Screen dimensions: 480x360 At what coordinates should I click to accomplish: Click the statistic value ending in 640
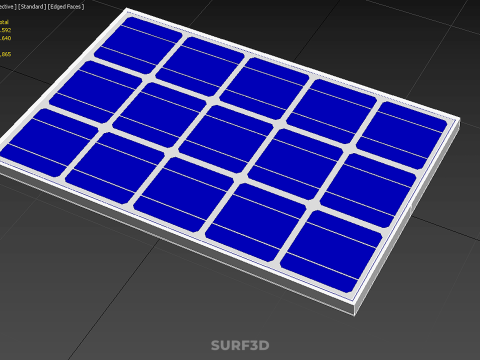click(5, 38)
